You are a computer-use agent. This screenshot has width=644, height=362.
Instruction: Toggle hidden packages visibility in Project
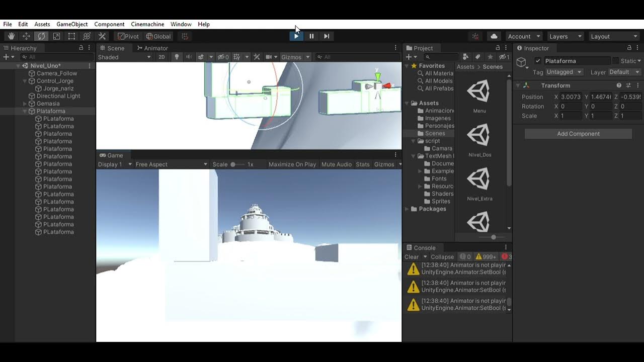tap(504, 57)
